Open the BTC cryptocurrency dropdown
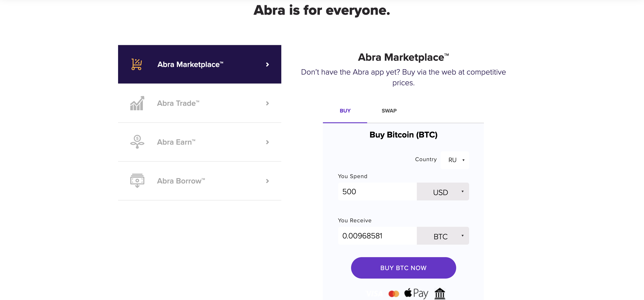This screenshot has width=644, height=300. point(443,236)
